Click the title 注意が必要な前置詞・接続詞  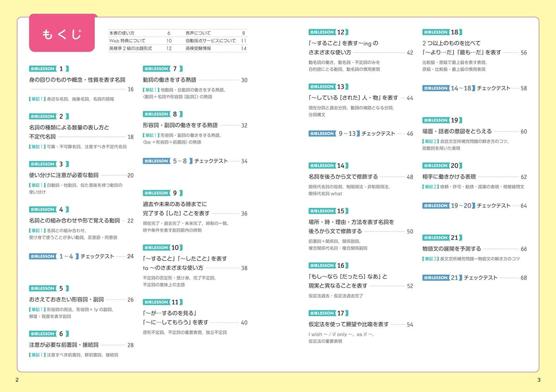(63, 345)
